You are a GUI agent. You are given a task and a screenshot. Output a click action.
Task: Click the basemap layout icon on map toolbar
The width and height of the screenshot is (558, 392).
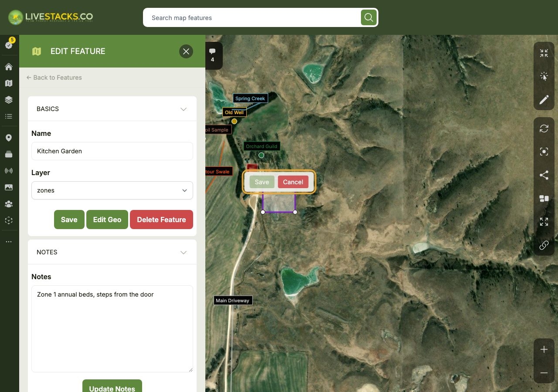click(x=544, y=199)
